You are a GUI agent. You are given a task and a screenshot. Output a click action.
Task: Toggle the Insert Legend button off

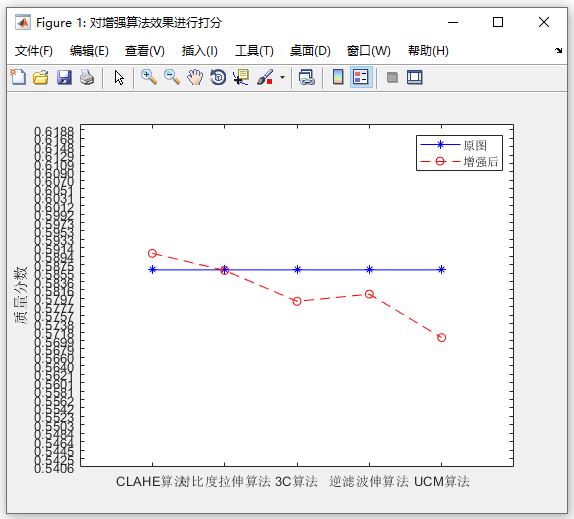(361, 77)
